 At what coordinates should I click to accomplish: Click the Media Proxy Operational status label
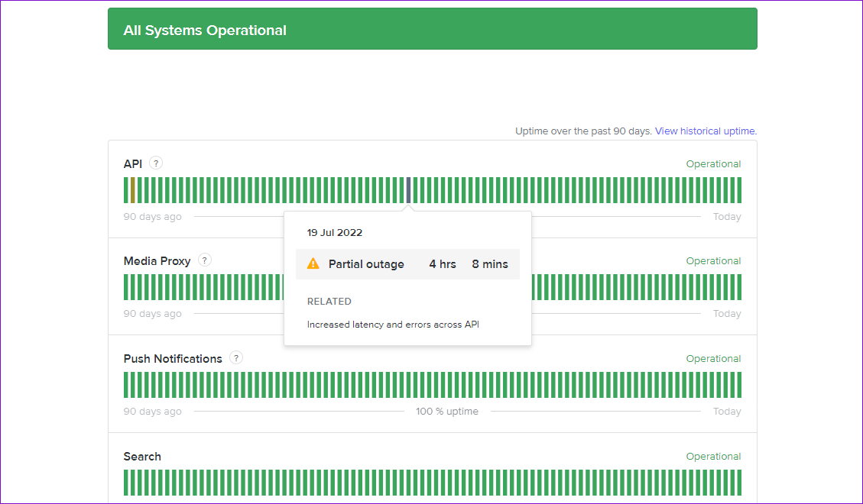[713, 261]
